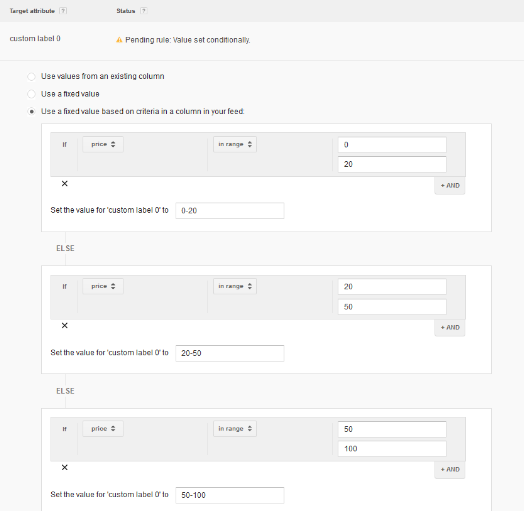Open 'in range' dropdown in second rule
This screenshot has width=524, height=513.
(235, 286)
